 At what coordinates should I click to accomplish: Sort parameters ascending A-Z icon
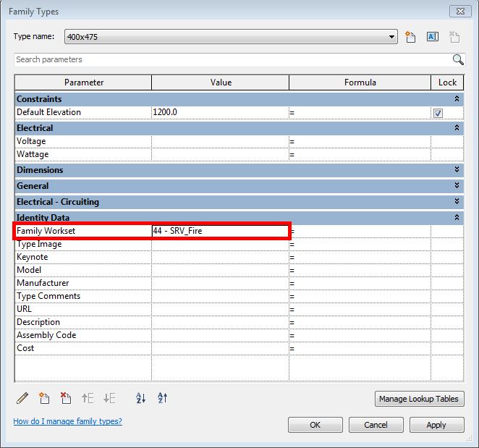coord(140,398)
